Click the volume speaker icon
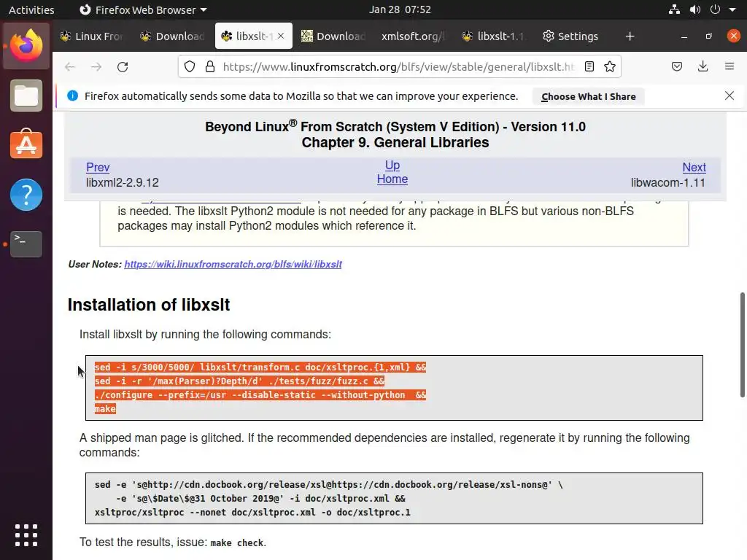This screenshot has height=560, width=747. click(x=695, y=9)
